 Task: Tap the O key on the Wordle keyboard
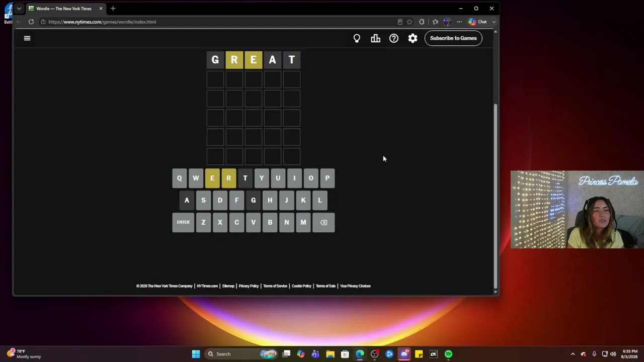[x=311, y=178]
